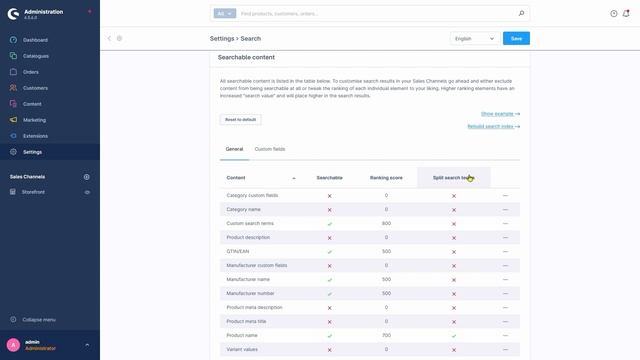Click the Ranking score column header
This screenshot has width=640, height=360.
click(x=386, y=178)
